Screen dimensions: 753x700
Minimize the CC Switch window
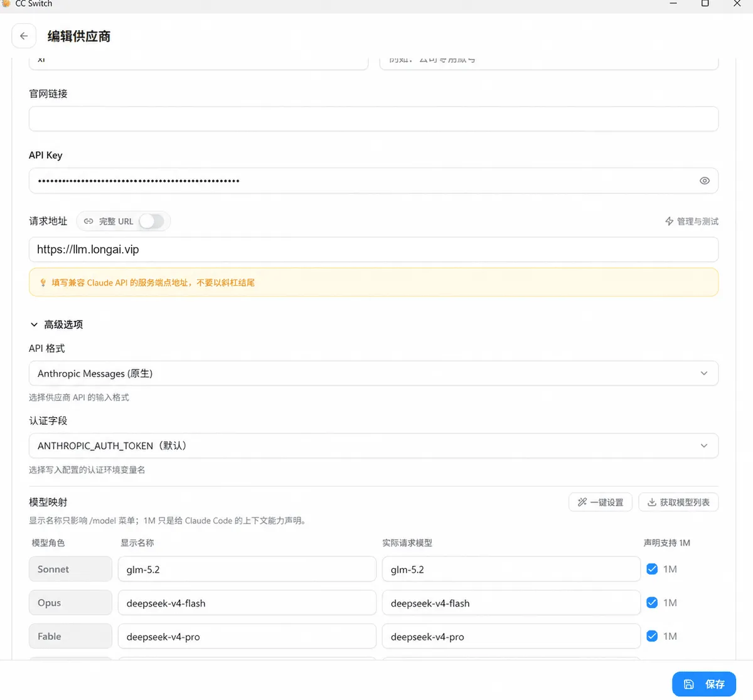pos(673,4)
